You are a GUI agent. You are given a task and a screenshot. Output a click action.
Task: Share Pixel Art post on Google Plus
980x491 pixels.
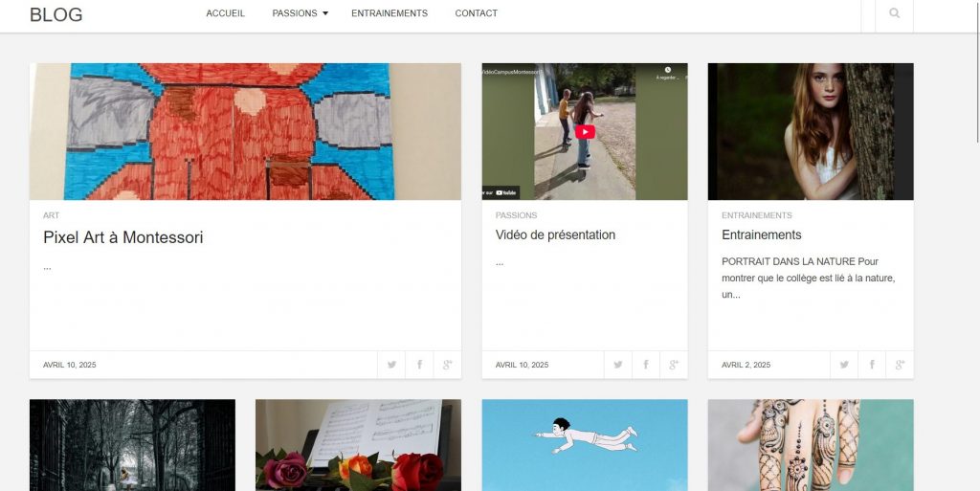click(447, 365)
